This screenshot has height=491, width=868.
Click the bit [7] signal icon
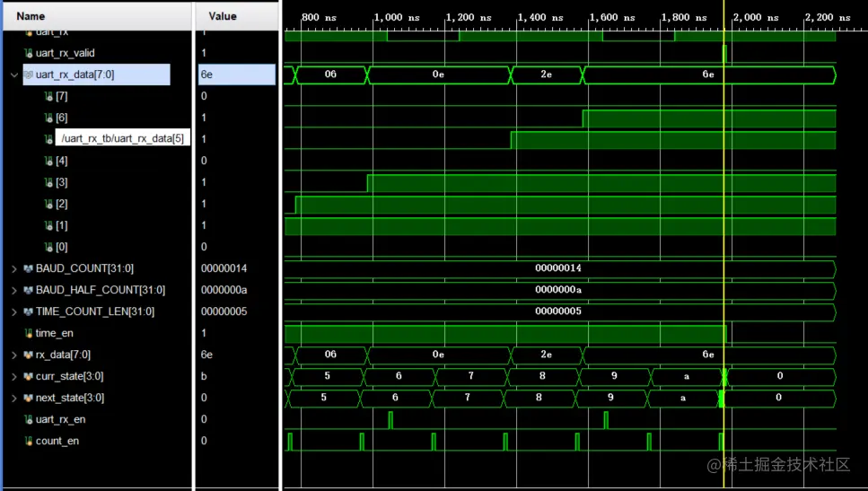(x=48, y=96)
